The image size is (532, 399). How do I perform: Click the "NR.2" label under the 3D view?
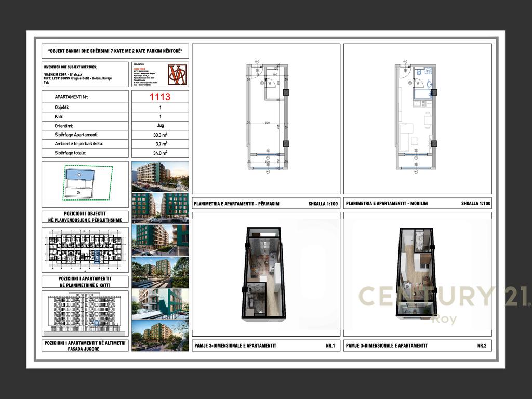[482, 345]
